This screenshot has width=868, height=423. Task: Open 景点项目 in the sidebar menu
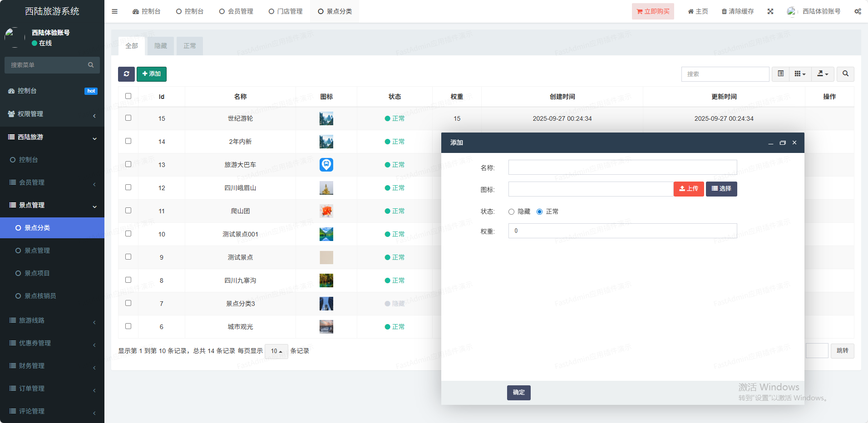37,273
